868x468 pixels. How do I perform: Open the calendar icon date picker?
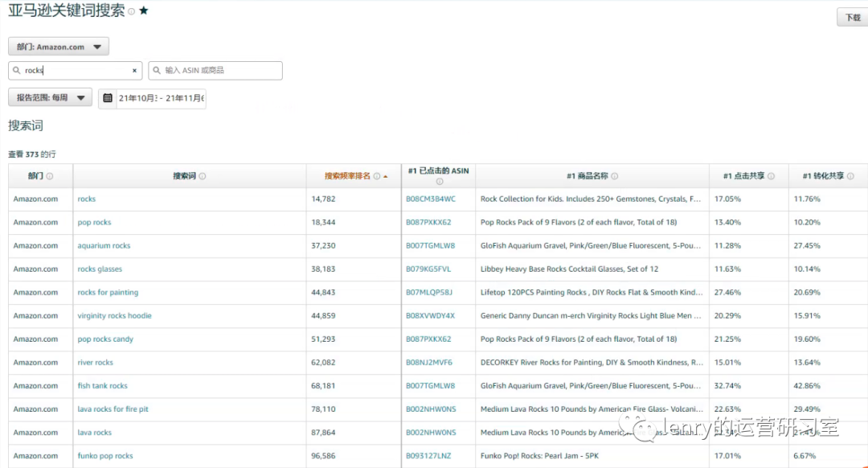(x=108, y=98)
